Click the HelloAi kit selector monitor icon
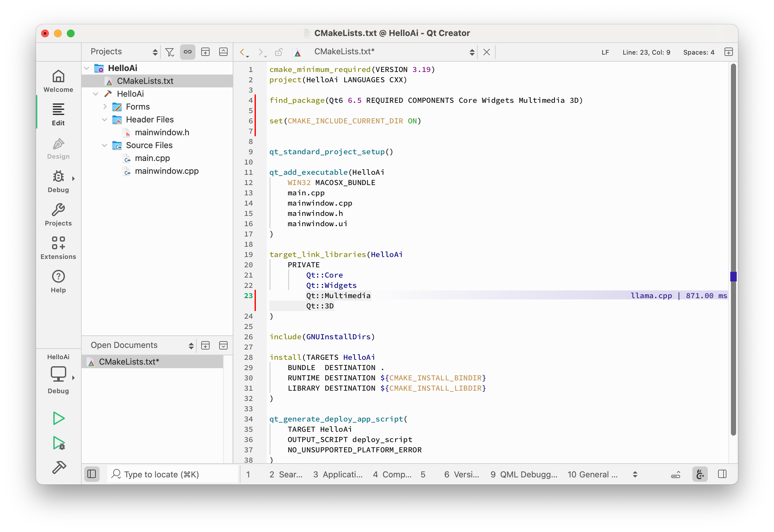 coord(58,375)
